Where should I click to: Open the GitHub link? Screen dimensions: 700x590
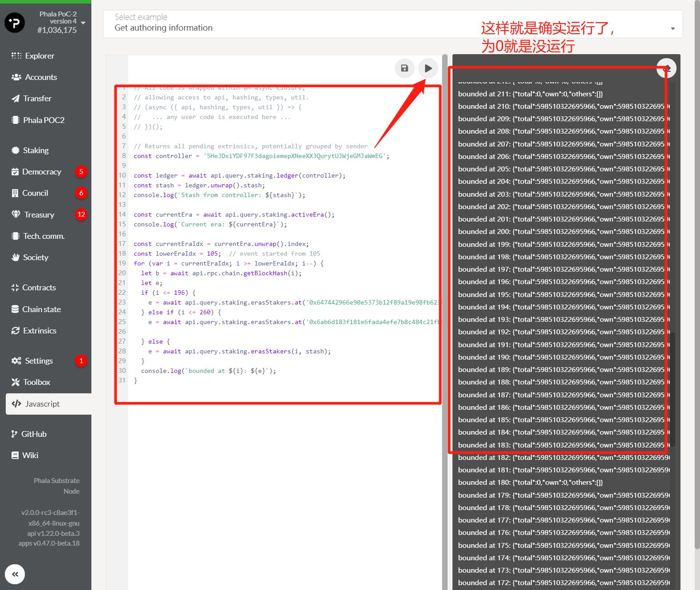pyautogui.click(x=34, y=434)
